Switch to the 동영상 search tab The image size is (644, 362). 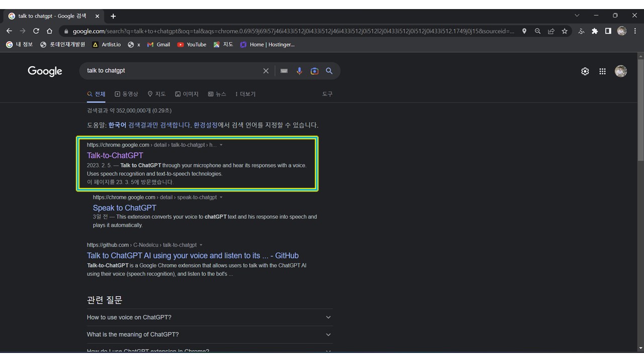126,94
